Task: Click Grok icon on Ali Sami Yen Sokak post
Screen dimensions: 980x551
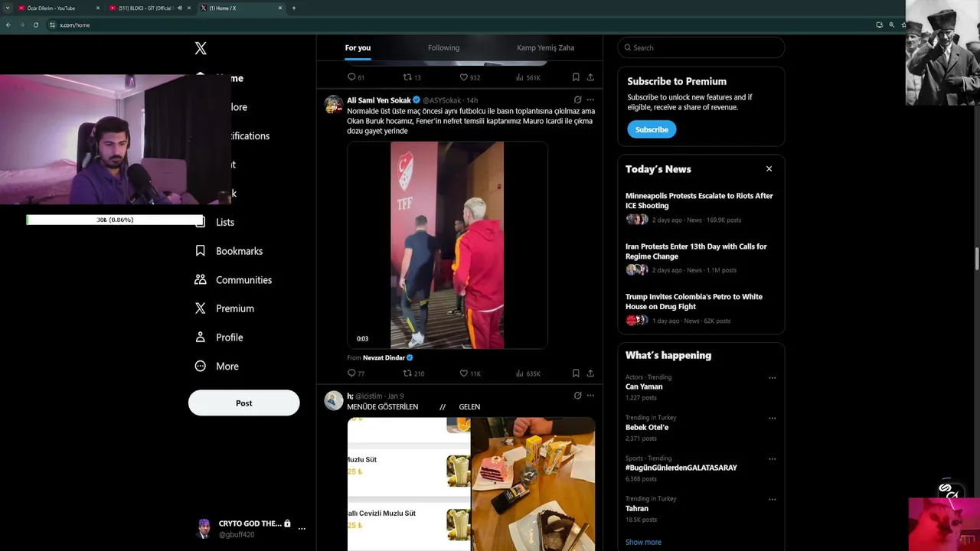Action: tap(577, 99)
